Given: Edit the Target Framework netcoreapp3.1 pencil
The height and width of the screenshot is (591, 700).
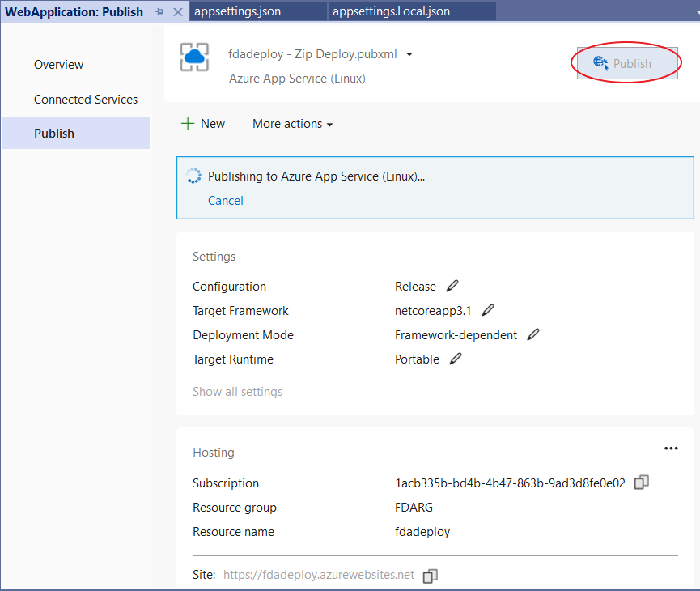Looking at the screenshot, I should coord(487,310).
